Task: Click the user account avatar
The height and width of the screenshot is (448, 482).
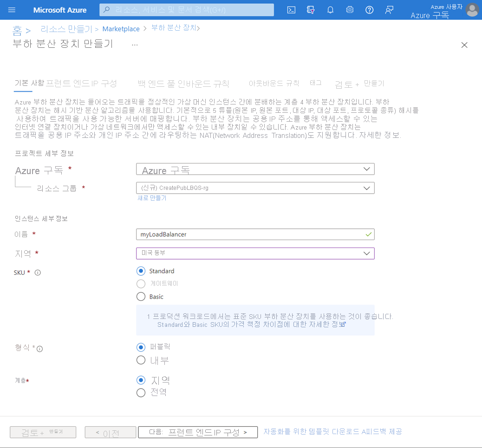Action: pyautogui.click(x=472, y=10)
